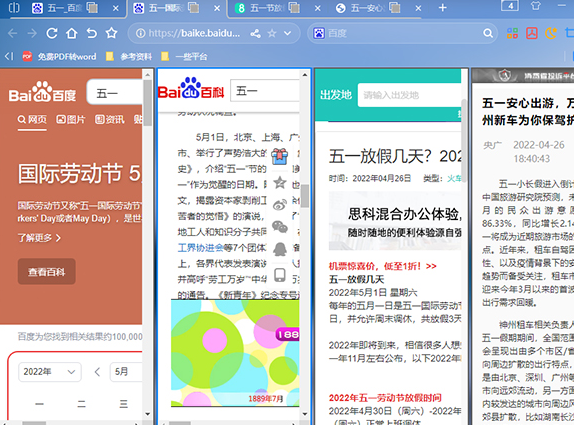Open the 火车 type link
This screenshot has width=574, height=425.
pos(454,178)
